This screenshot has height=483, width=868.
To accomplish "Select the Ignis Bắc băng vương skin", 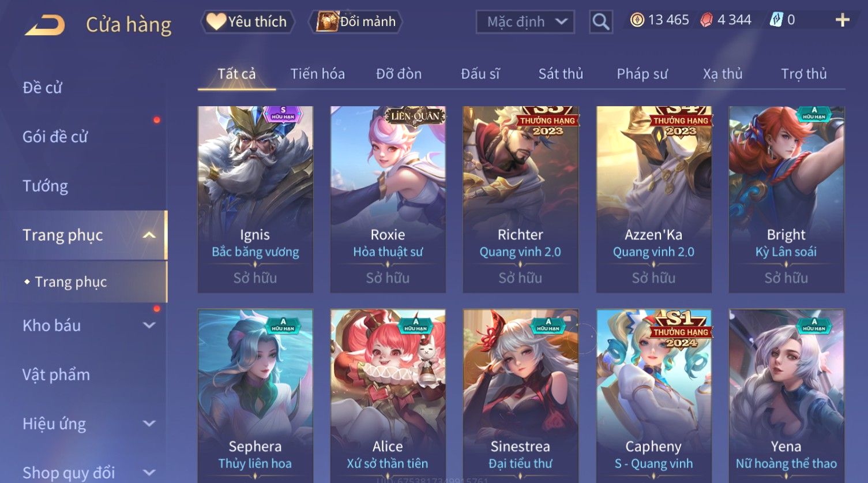I will click(x=255, y=199).
